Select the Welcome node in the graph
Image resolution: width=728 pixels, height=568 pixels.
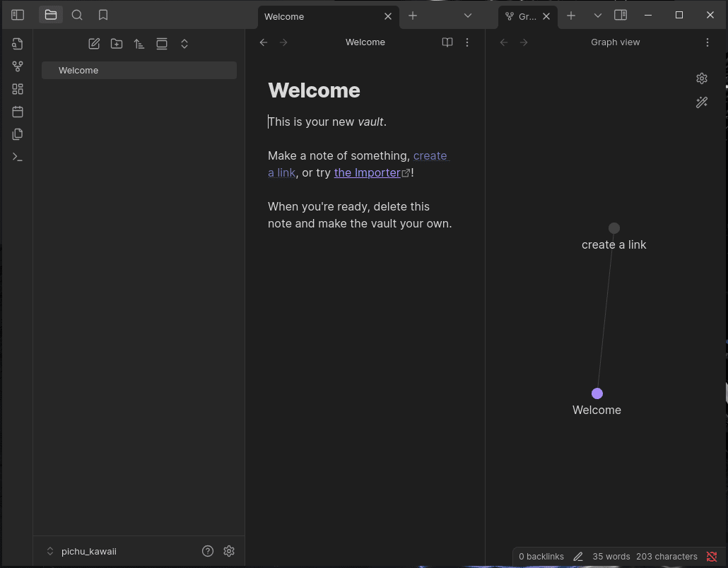point(597,394)
